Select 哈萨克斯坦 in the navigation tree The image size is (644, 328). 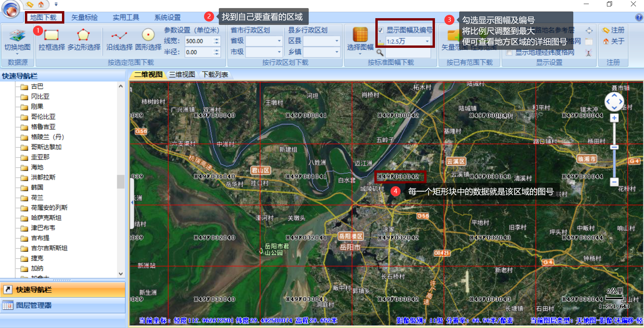[x=46, y=218]
